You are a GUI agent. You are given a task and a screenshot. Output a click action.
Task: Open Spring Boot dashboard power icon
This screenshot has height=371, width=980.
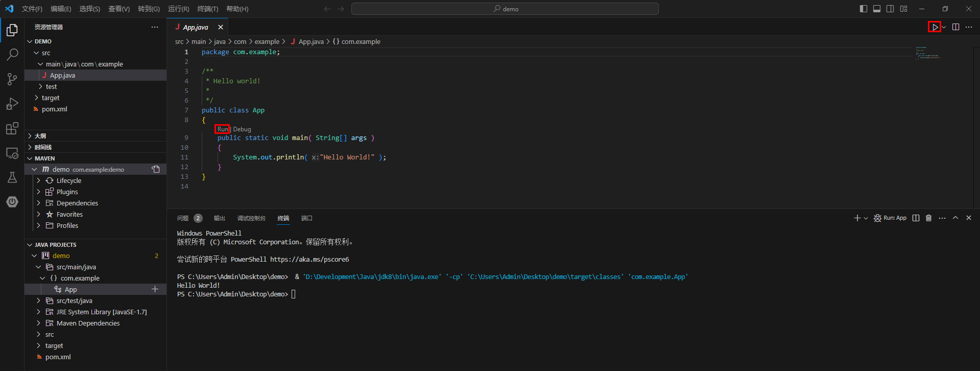tap(12, 202)
